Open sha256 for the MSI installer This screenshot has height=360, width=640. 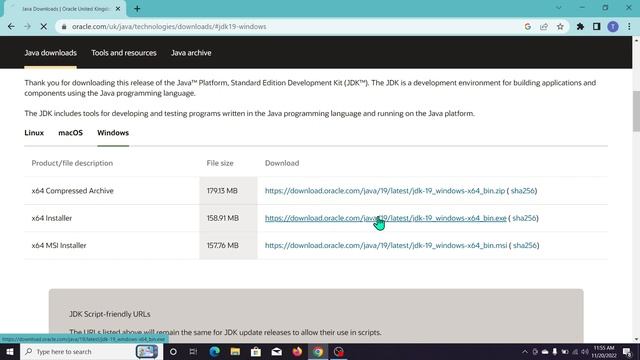coord(525,245)
